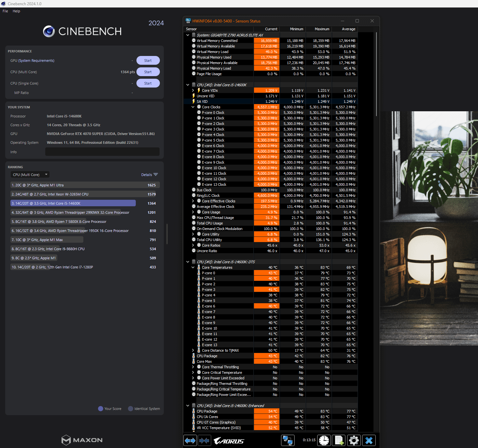Click the HWiNFO64 title bar app icon
Screen dimensions: 478x448
pyautogui.click(x=188, y=21)
